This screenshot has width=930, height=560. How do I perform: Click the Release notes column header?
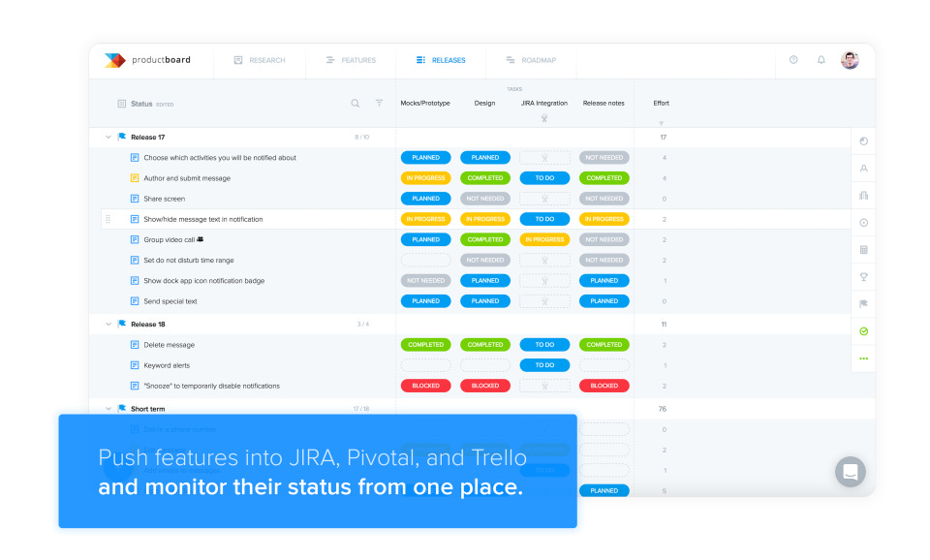[x=604, y=104]
